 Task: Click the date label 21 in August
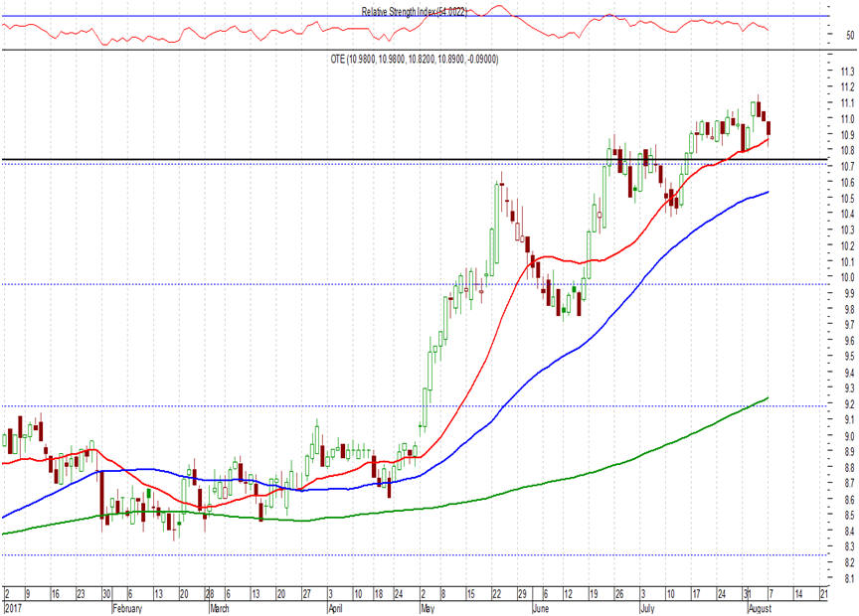[x=824, y=594]
